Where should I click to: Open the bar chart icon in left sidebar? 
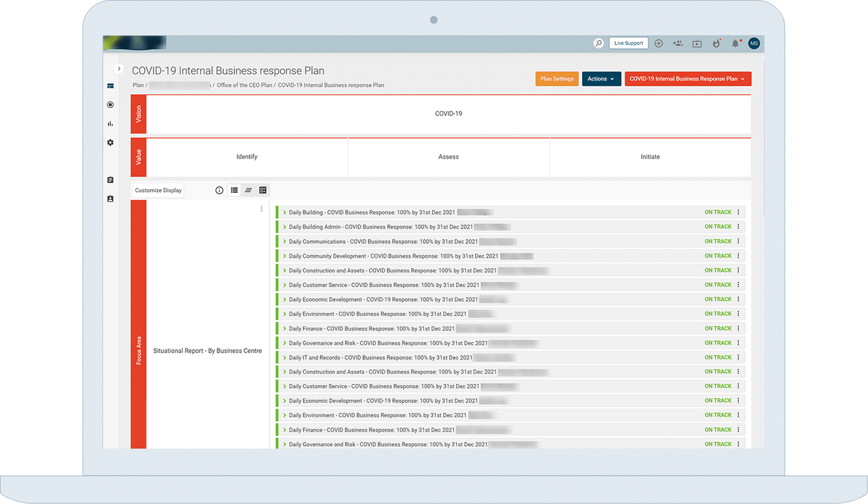tap(110, 124)
